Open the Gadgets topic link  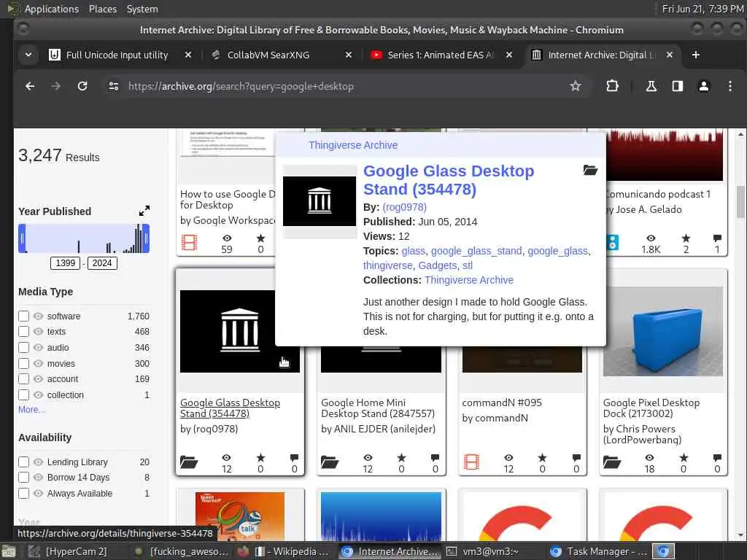coord(438,265)
